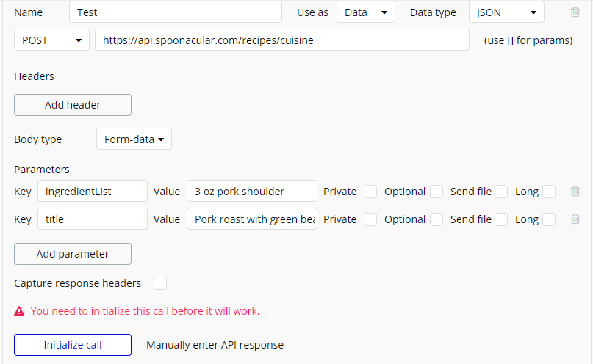593x364 pixels.
Task: Remove the title parameter using trash icon
Action: point(575,219)
